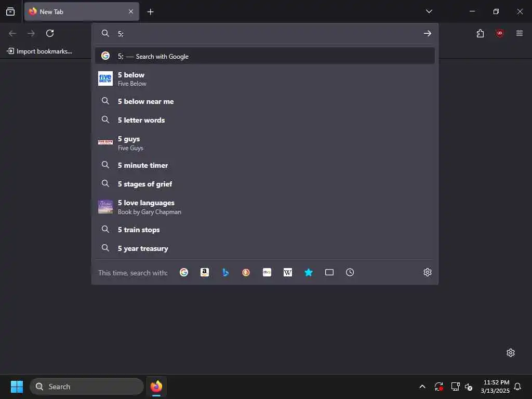
Task: Go forward one page
Action: [x=31, y=33]
